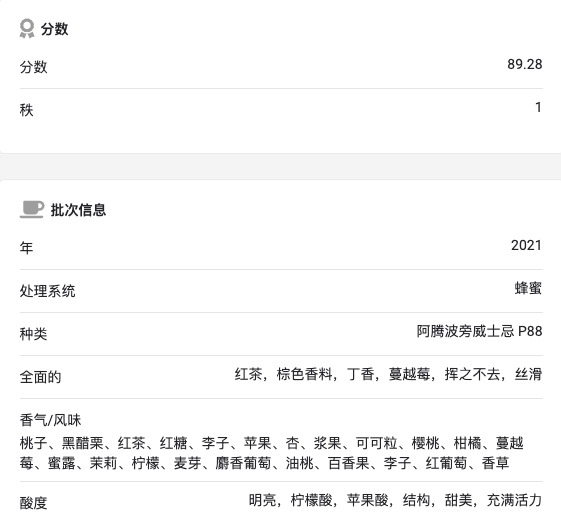
Task: Click the 香气/风味 label
Action: click(50, 420)
